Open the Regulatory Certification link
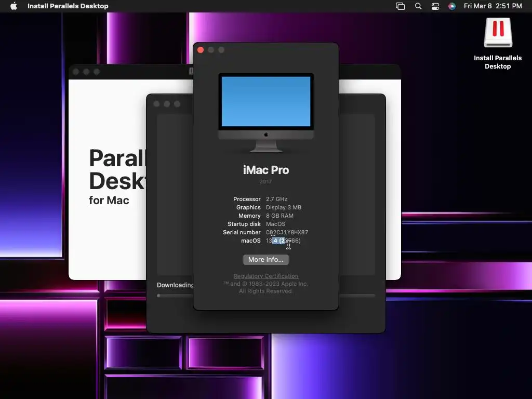The height and width of the screenshot is (399, 532). tap(266, 276)
